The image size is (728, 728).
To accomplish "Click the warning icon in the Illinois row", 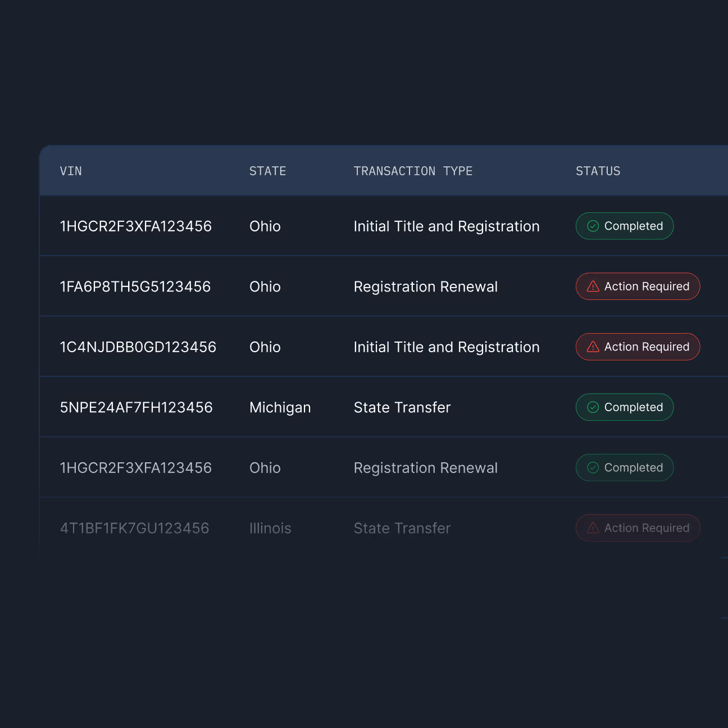I will tap(593, 528).
